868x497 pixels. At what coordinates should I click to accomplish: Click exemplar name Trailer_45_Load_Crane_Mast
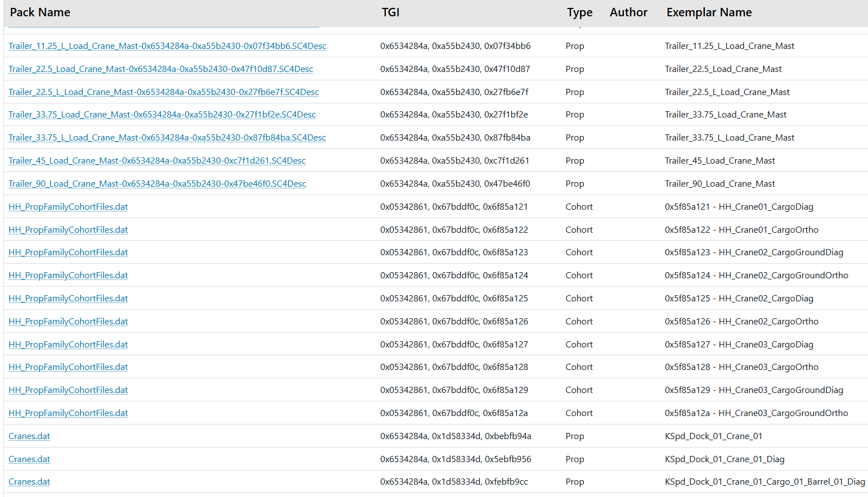click(x=720, y=161)
